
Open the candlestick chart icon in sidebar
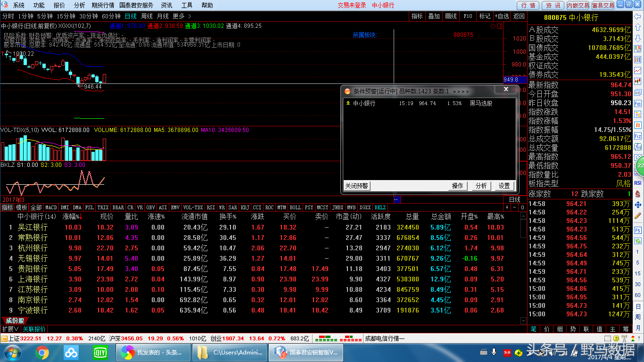[637, 81]
